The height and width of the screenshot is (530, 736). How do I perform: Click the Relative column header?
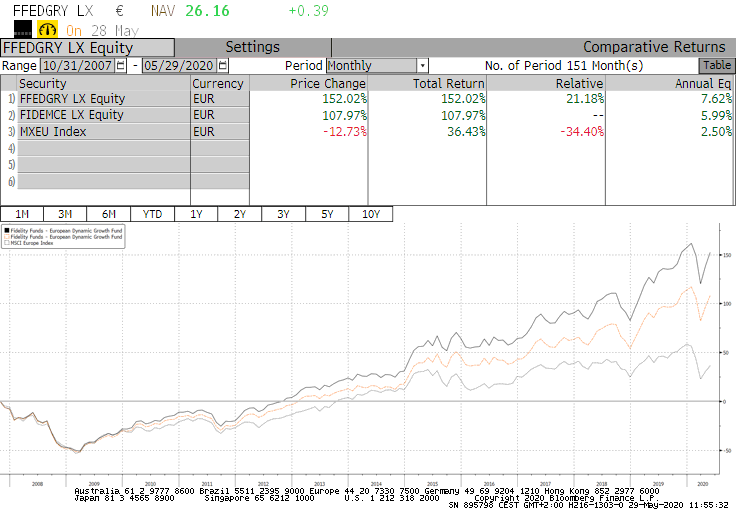click(546, 83)
